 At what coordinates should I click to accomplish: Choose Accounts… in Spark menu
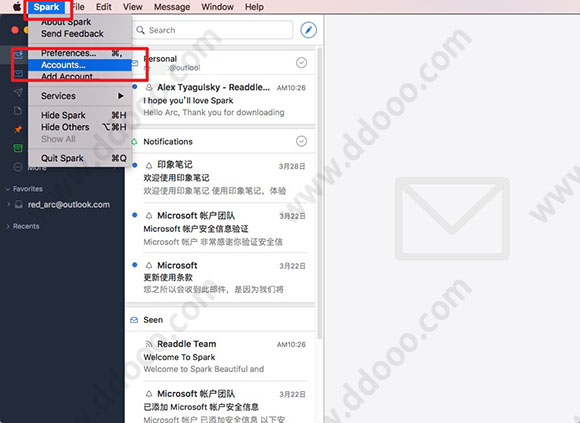click(80, 65)
